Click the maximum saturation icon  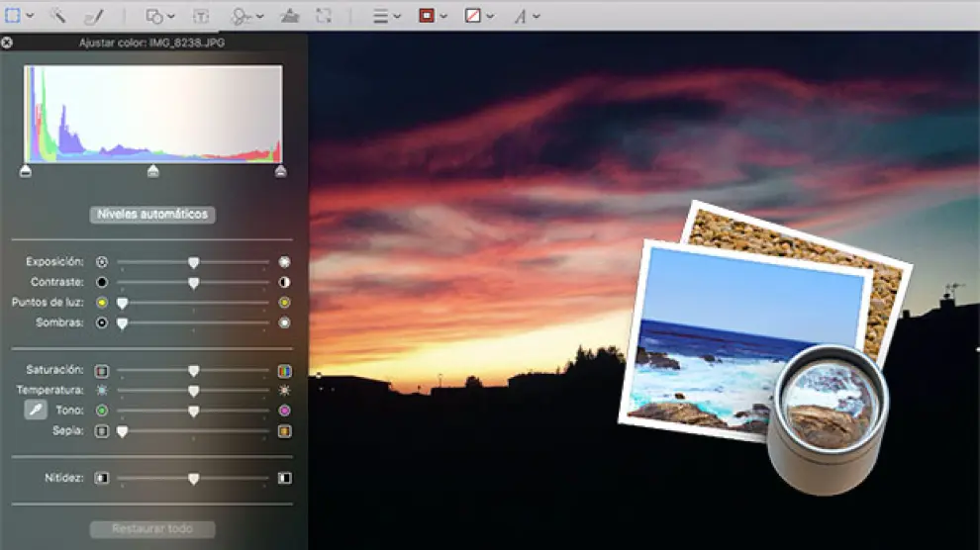pyautogui.click(x=284, y=371)
